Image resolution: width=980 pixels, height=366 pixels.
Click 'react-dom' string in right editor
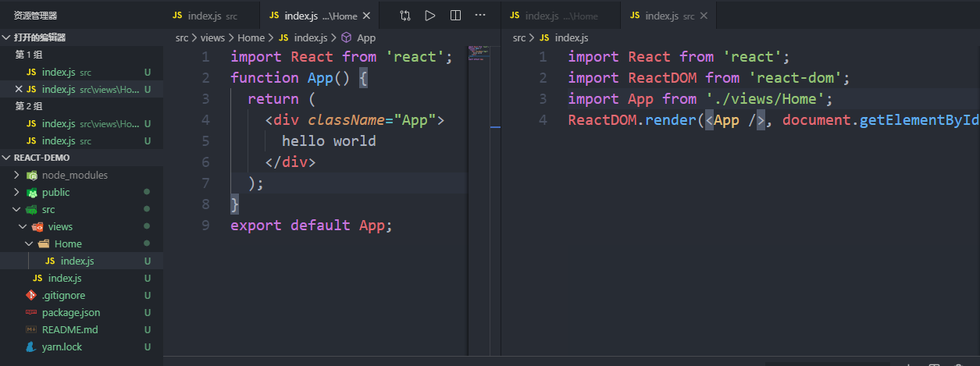795,78
